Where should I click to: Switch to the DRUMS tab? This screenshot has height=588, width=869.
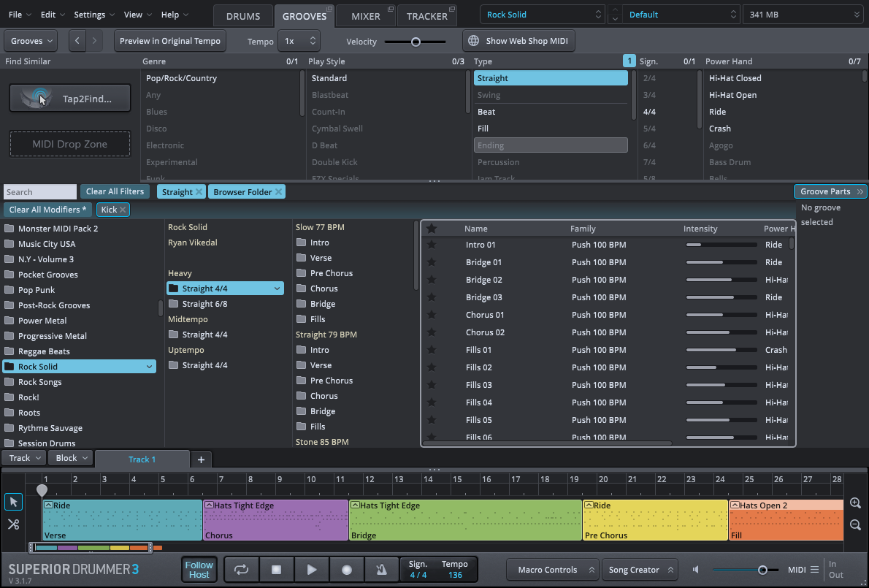[x=242, y=16]
